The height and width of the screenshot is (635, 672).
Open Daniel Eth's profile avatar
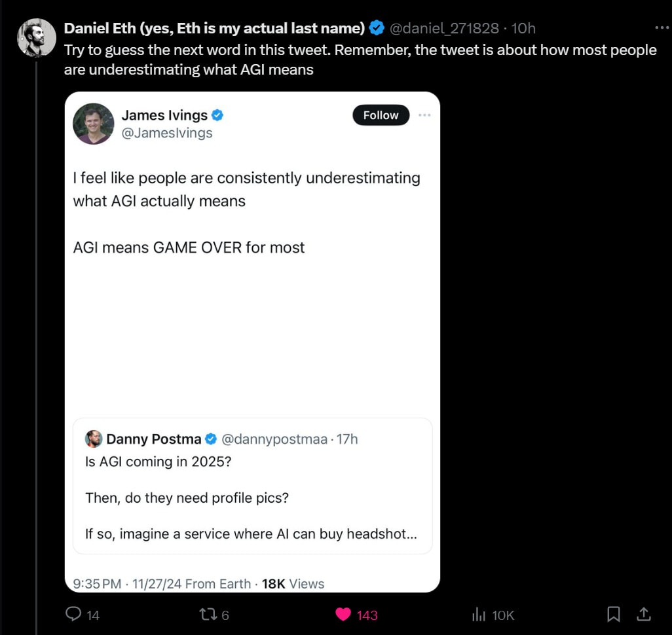[x=37, y=38]
